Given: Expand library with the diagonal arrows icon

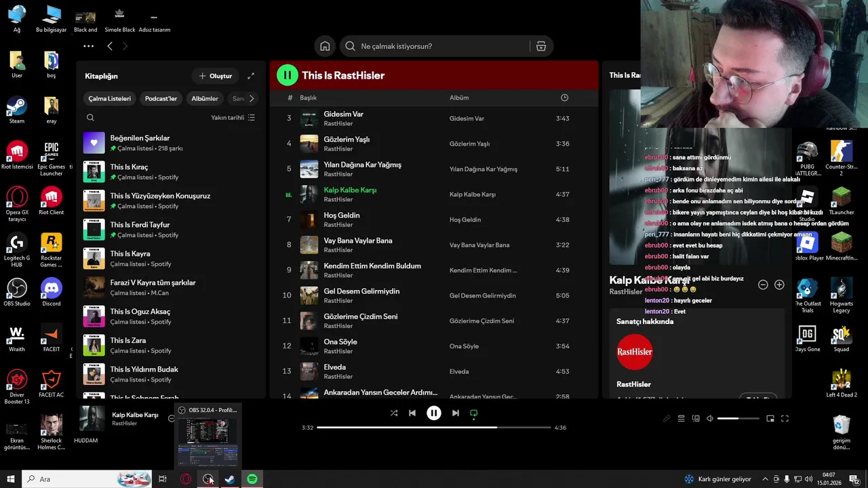Looking at the screenshot, I should point(251,76).
